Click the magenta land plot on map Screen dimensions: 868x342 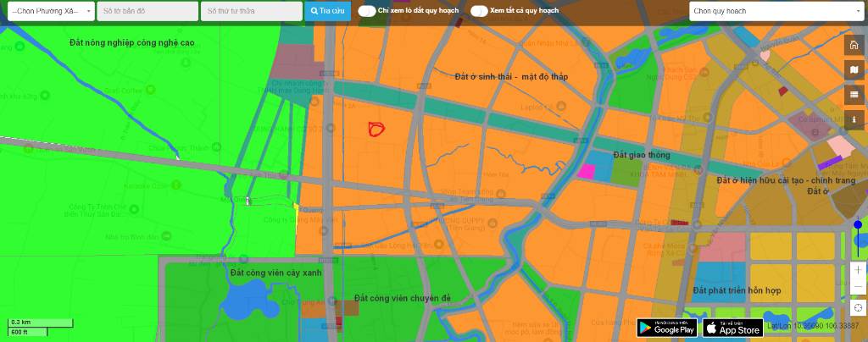tap(586, 171)
